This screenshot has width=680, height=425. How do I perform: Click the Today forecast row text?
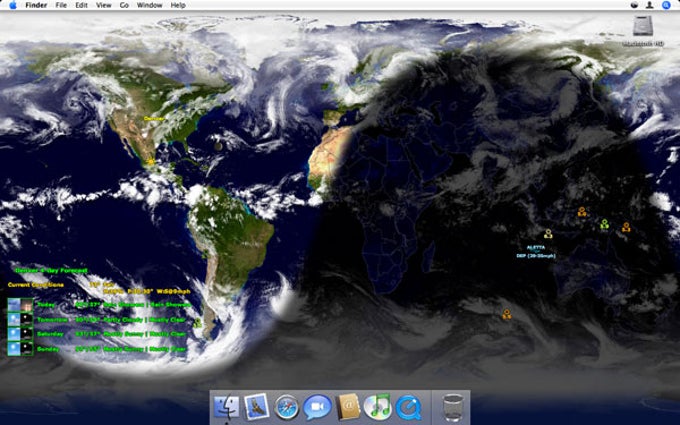click(114, 305)
